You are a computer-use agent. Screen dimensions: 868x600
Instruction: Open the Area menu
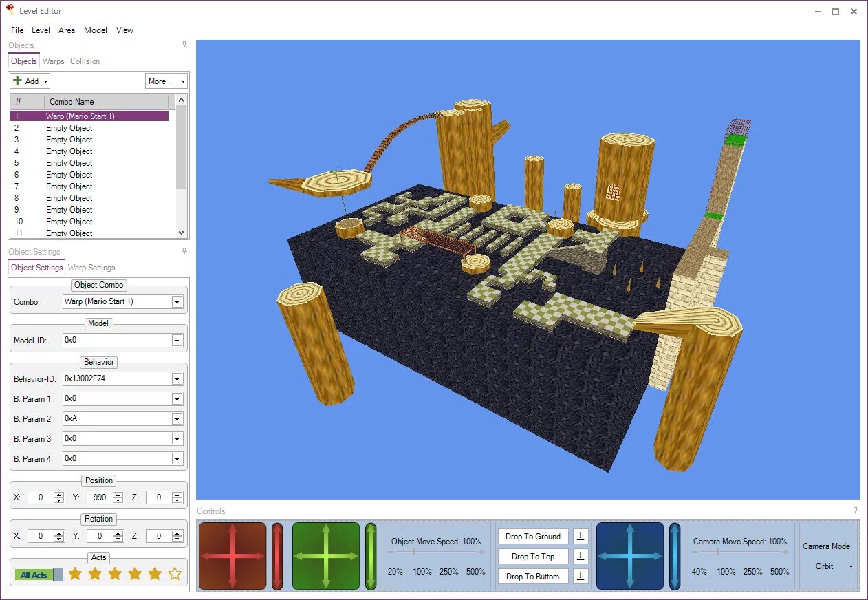[x=67, y=30]
